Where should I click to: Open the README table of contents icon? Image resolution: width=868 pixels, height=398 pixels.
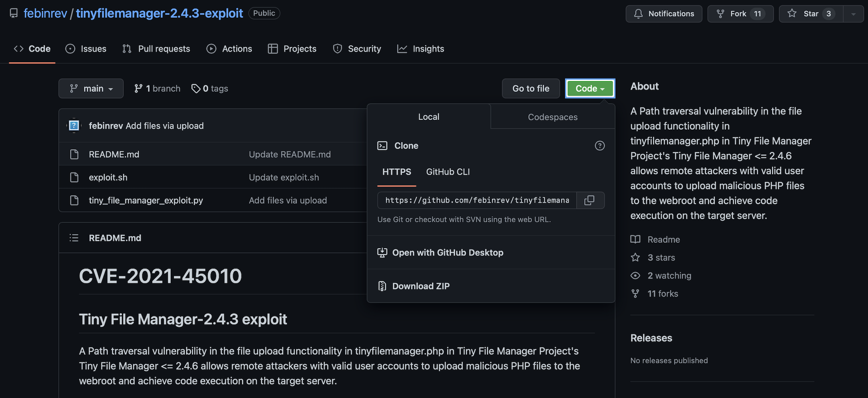click(x=74, y=238)
